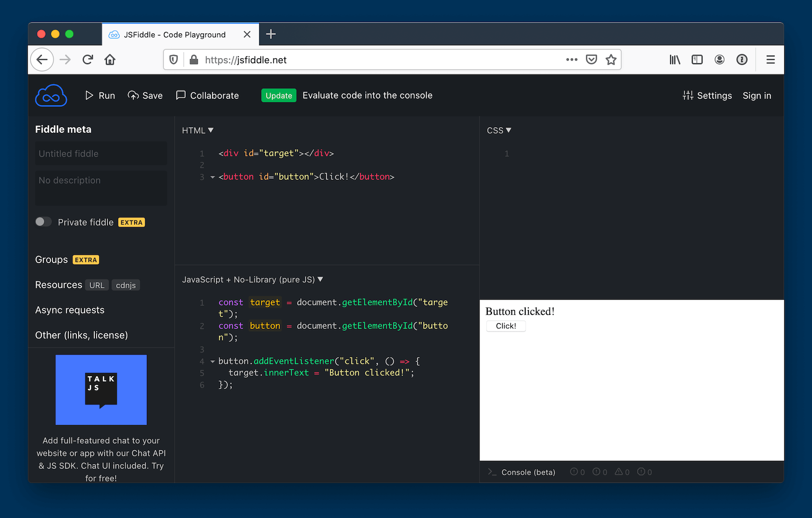
Task: Open the Settings panel
Action: click(707, 96)
